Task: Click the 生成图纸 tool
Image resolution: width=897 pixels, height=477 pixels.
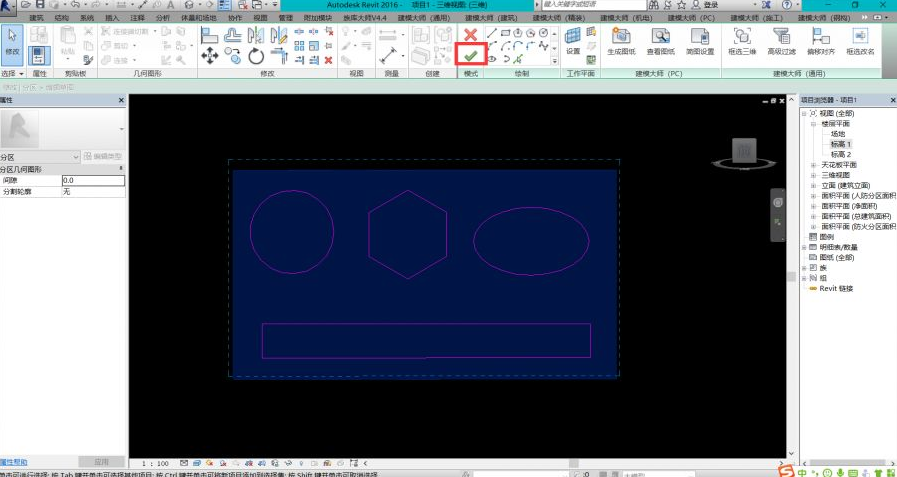Action: point(621,41)
